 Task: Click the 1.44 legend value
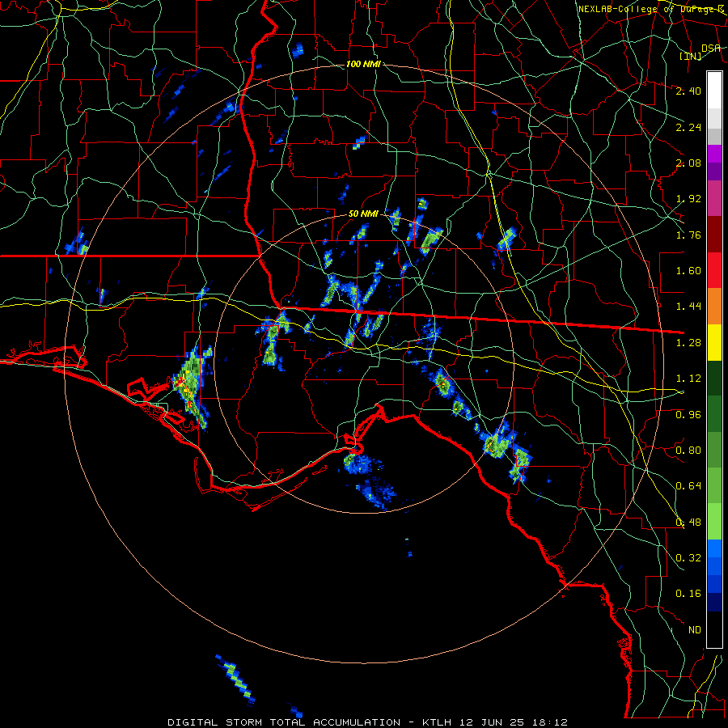(688, 307)
